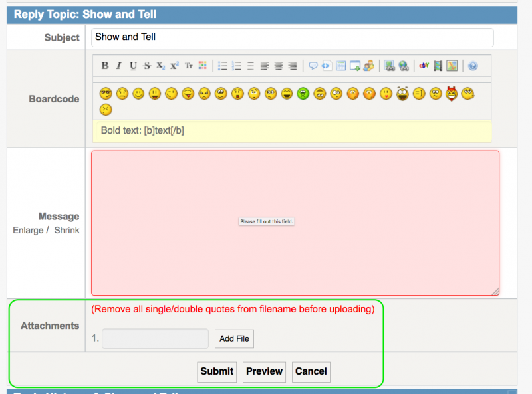The height and width of the screenshot is (394, 532).
Task: Click the Shrink message box link
Action: coord(66,230)
